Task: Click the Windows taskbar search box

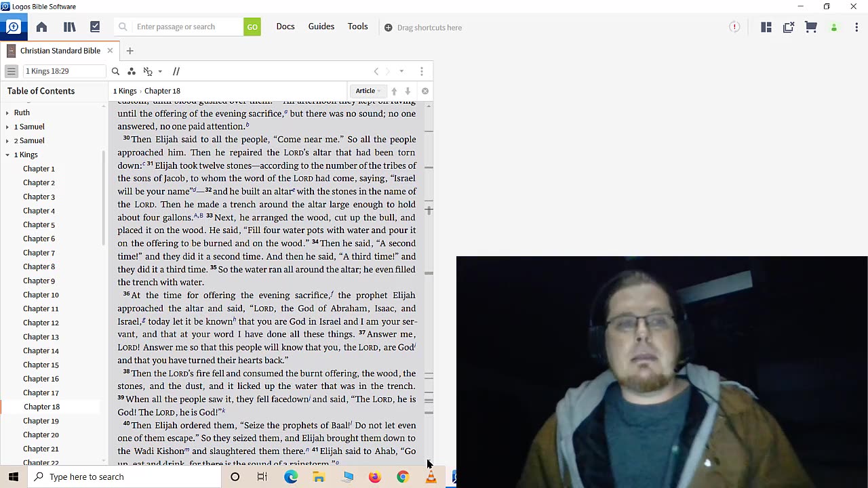Action: click(x=124, y=476)
